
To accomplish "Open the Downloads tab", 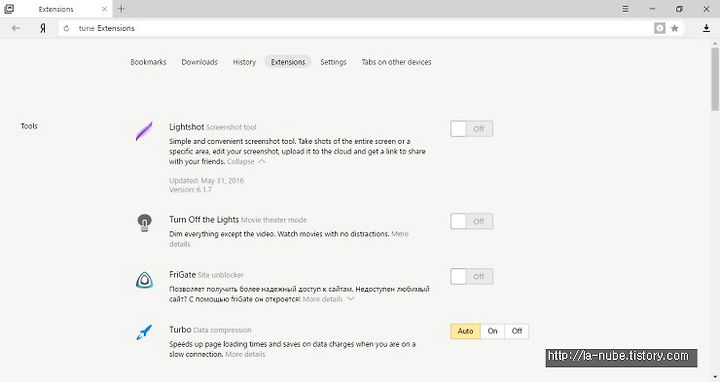I will [199, 62].
